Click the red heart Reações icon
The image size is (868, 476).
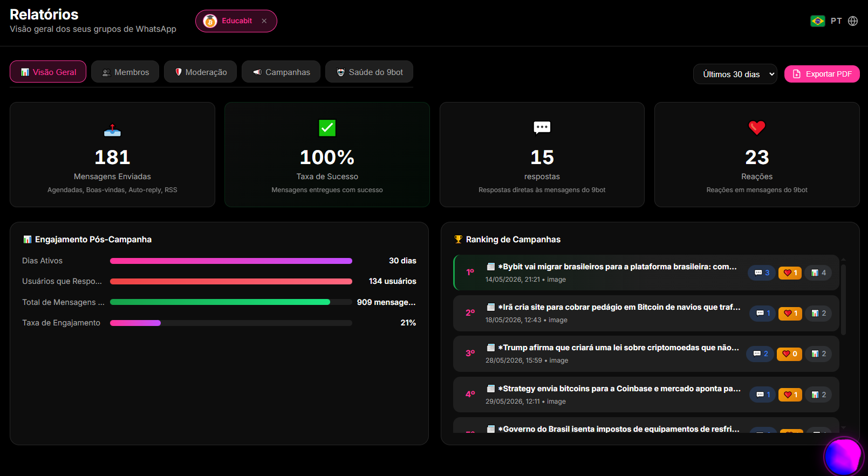757,127
